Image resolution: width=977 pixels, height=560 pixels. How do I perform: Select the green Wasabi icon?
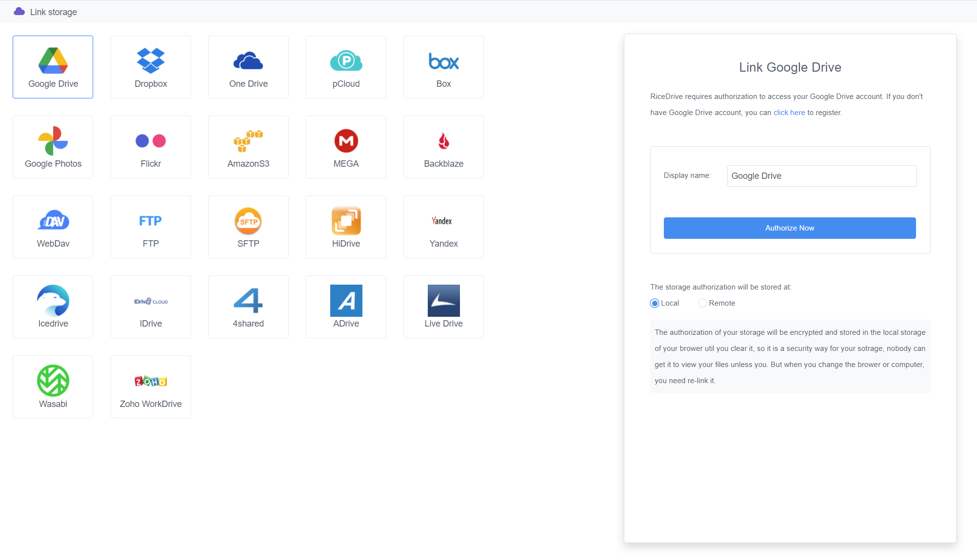pyautogui.click(x=53, y=381)
